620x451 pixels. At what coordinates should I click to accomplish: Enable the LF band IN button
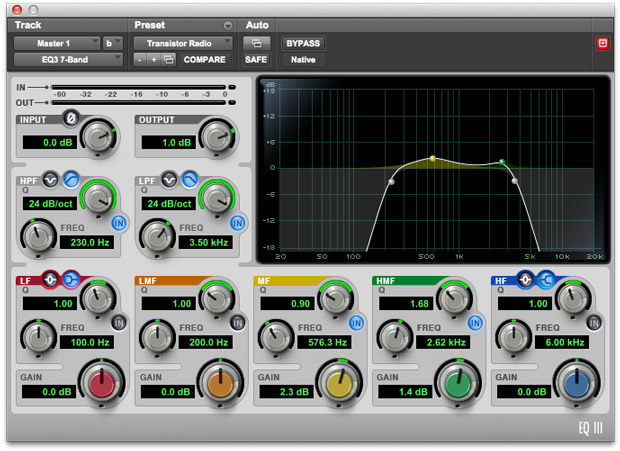tap(119, 323)
